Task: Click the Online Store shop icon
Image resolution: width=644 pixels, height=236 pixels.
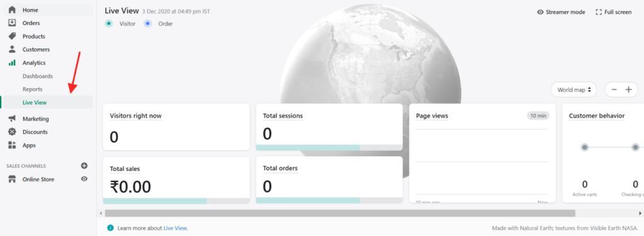Action: click(12, 179)
